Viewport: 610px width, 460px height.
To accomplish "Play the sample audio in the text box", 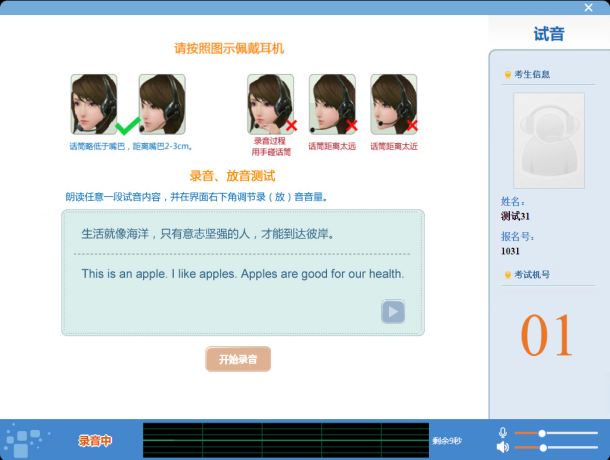I will pos(393,311).
